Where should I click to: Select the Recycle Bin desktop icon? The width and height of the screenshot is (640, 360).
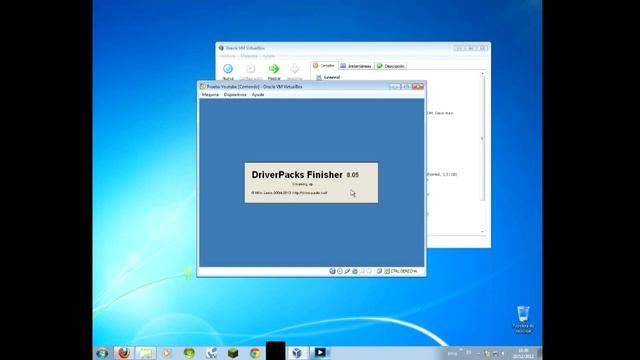coord(523,319)
